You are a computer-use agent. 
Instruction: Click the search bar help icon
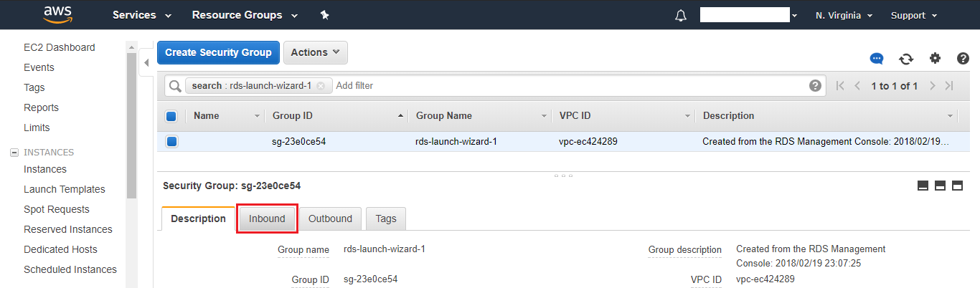click(x=815, y=86)
